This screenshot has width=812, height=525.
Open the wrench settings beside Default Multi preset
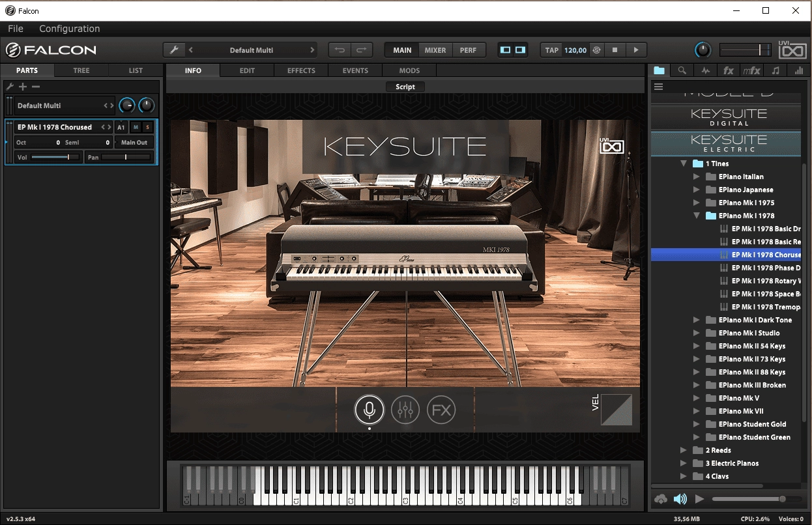tap(173, 50)
